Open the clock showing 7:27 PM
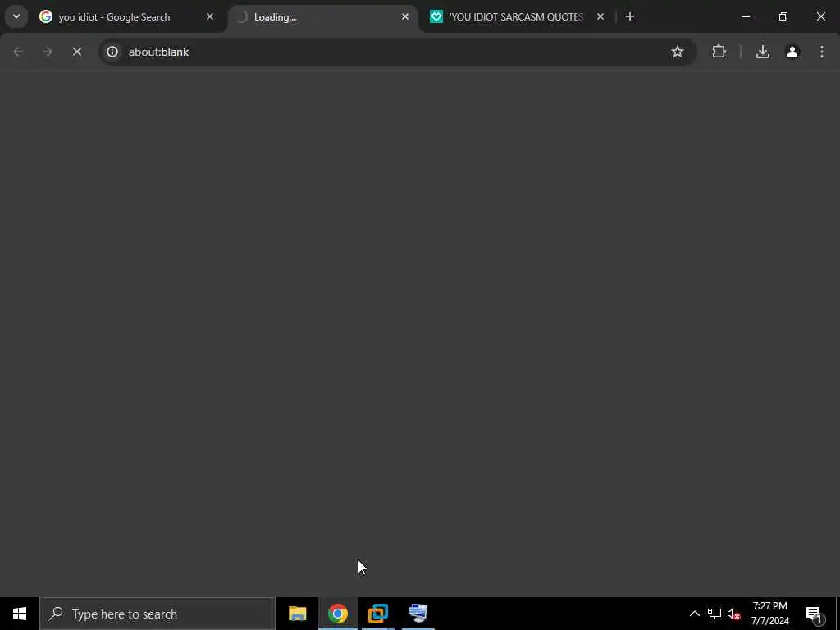This screenshot has height=630, width=840. (x=769, y=614)
